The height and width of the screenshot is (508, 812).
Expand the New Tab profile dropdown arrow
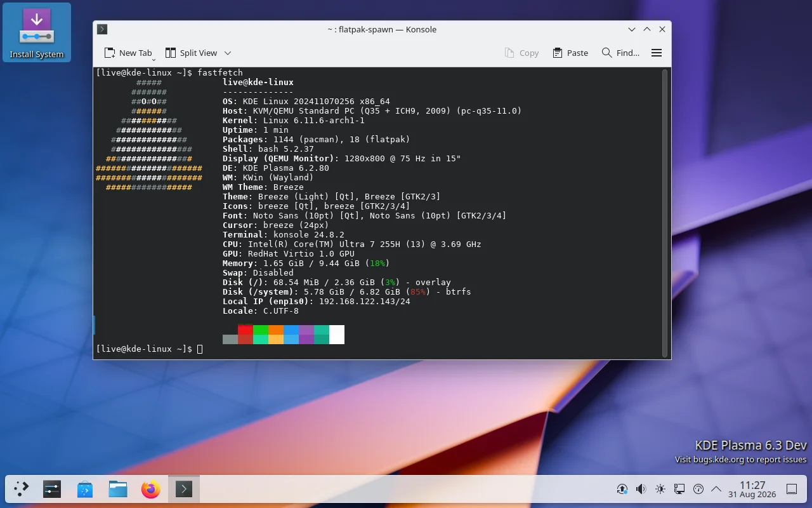154,59
